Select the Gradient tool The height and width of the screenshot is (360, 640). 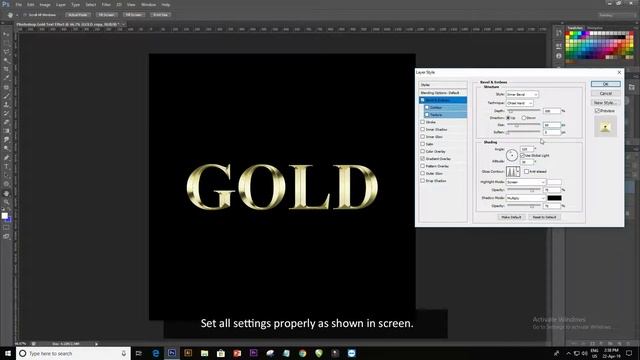tap(6, 131)
